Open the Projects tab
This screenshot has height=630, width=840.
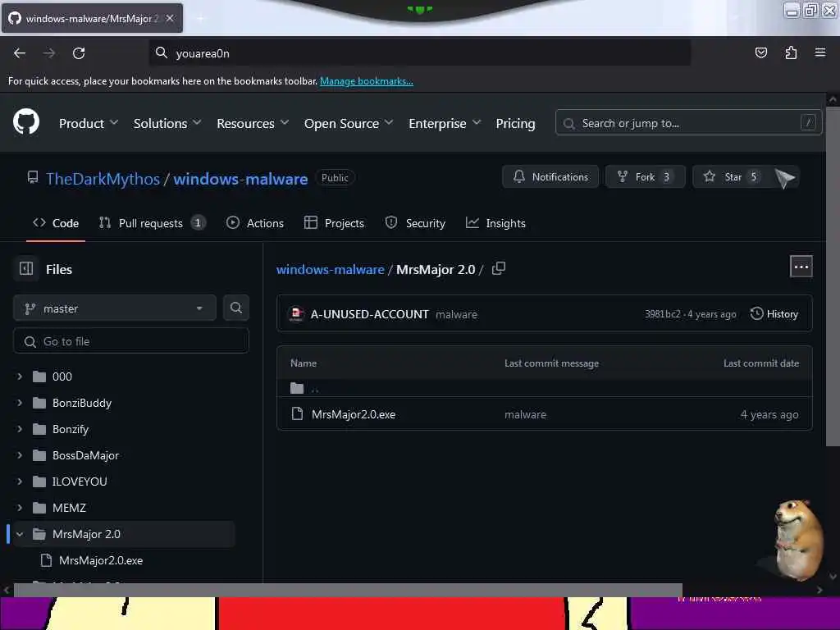tap(335, 223)
